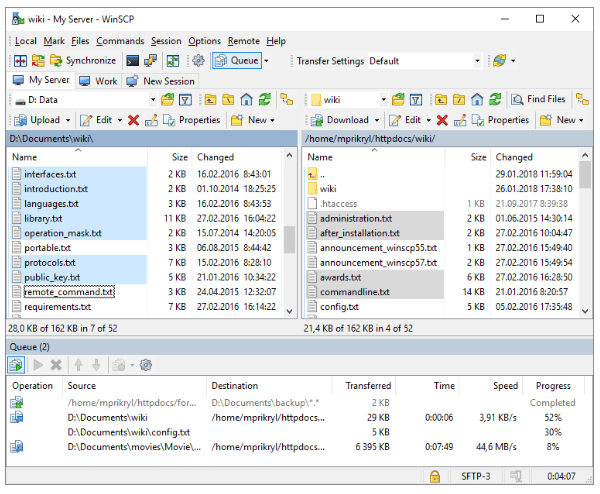600x494 pixels.
Task: Open in PuTTY icon
Action: point(150,61)
